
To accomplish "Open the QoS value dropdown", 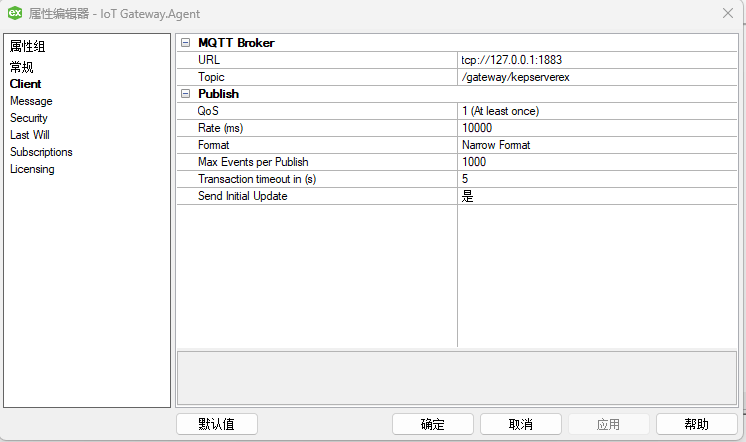I will [x=596, y=111].
